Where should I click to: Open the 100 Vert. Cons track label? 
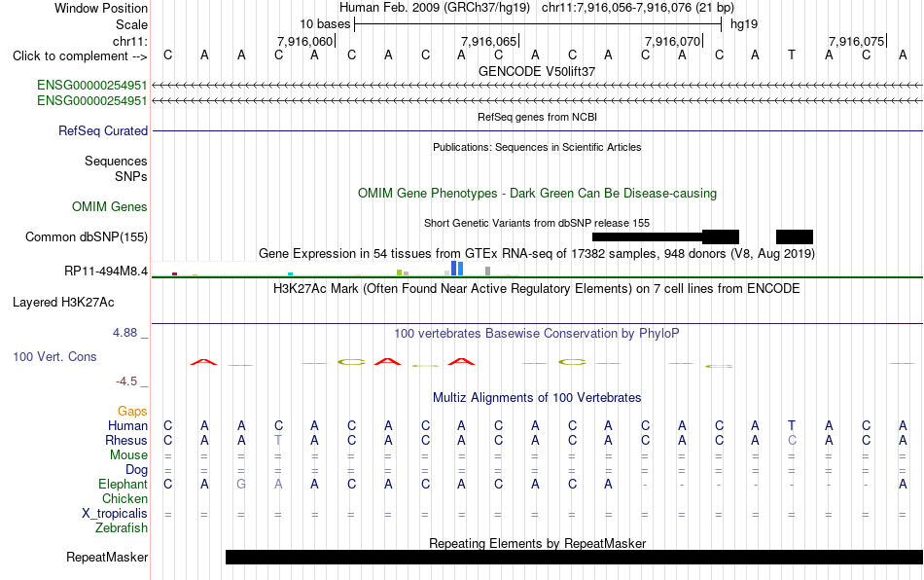pos(54,356)
